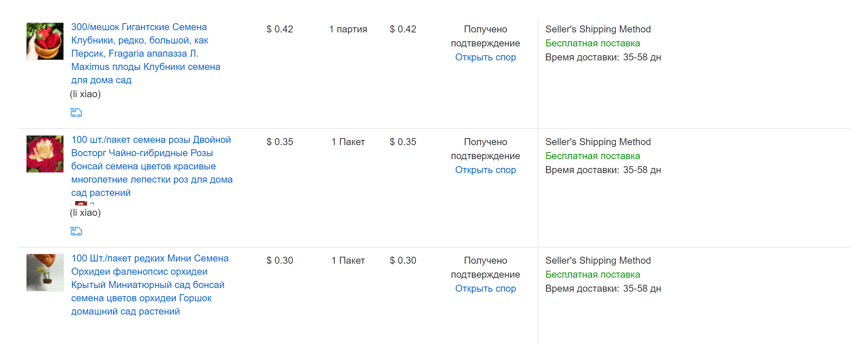Open dispute for the rose seeds order

[485, 170]
